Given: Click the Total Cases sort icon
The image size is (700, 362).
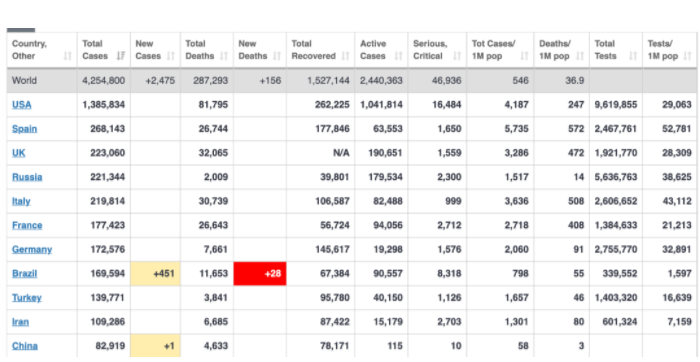Looking at the screenshot, I should (x=121, y=56).
